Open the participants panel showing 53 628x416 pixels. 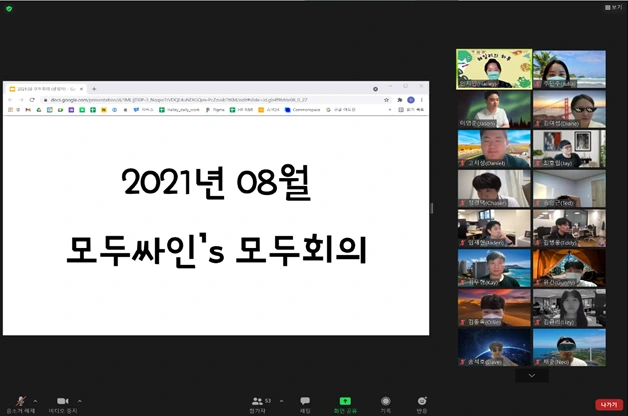pyautogui.click(x=260, y=404)
